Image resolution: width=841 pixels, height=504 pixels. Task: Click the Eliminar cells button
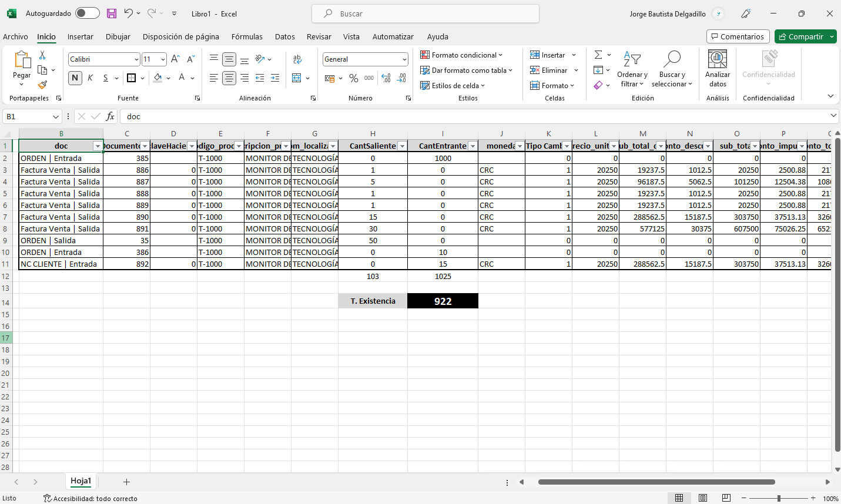(549, 70)
